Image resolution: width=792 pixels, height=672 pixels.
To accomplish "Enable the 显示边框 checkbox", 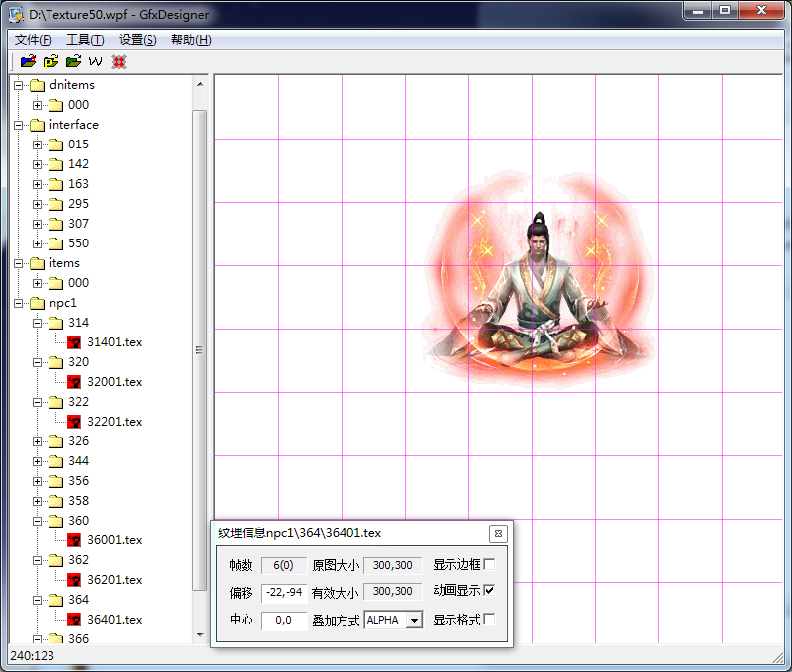I will pyautogui.click(x=489, y=564).
